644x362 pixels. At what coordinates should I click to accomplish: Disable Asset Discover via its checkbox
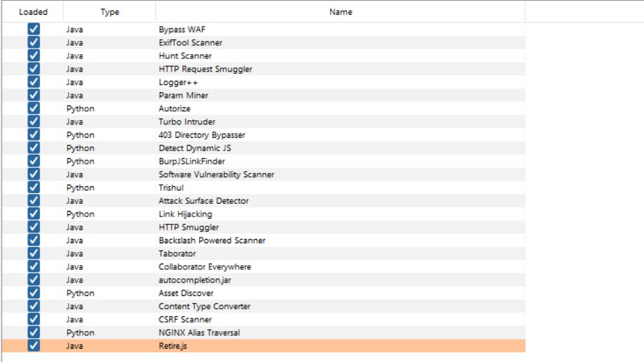click(x=34, y=292)
